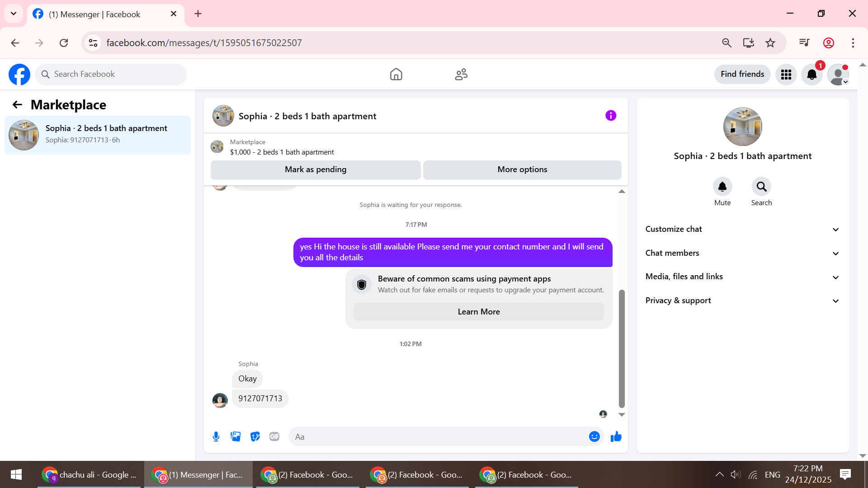Click the purple conversation info icon
This screenshot has width=868, height=488.
click(x=611, y=116)
